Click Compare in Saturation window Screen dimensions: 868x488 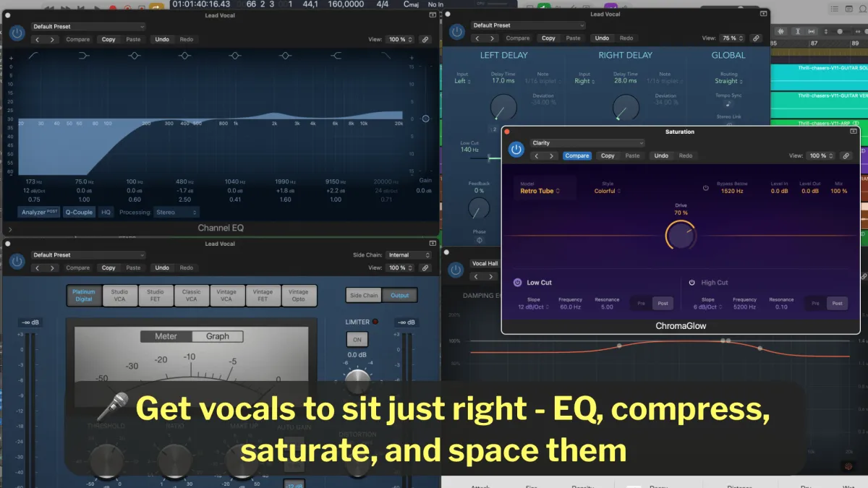click(x=576, y=155)
